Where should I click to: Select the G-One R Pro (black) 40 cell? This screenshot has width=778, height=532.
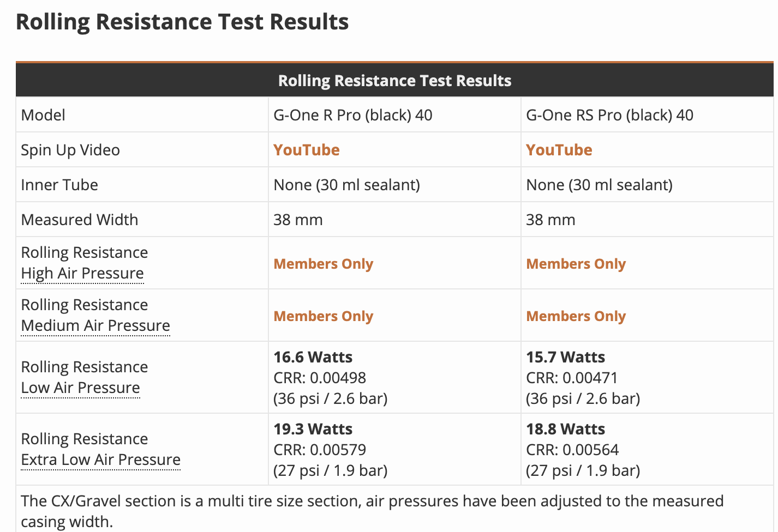pos(352,115)
